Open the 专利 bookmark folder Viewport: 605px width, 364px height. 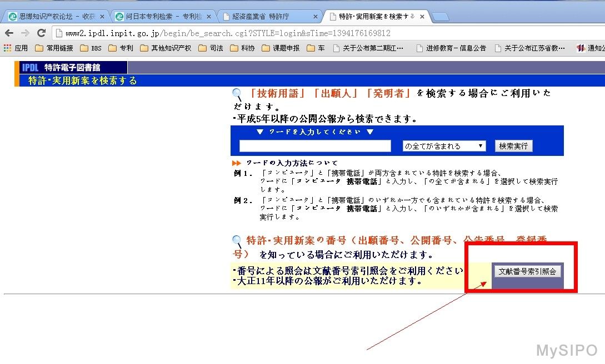(121, 48)
